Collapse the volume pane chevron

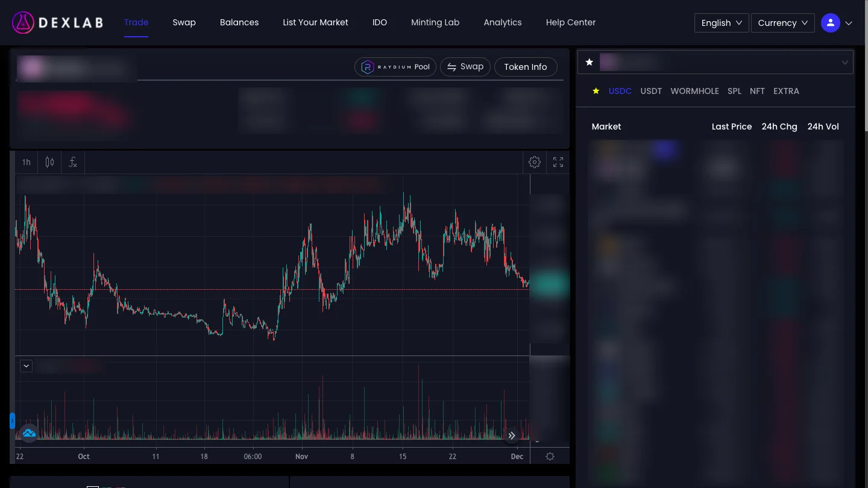coord(26,366)
